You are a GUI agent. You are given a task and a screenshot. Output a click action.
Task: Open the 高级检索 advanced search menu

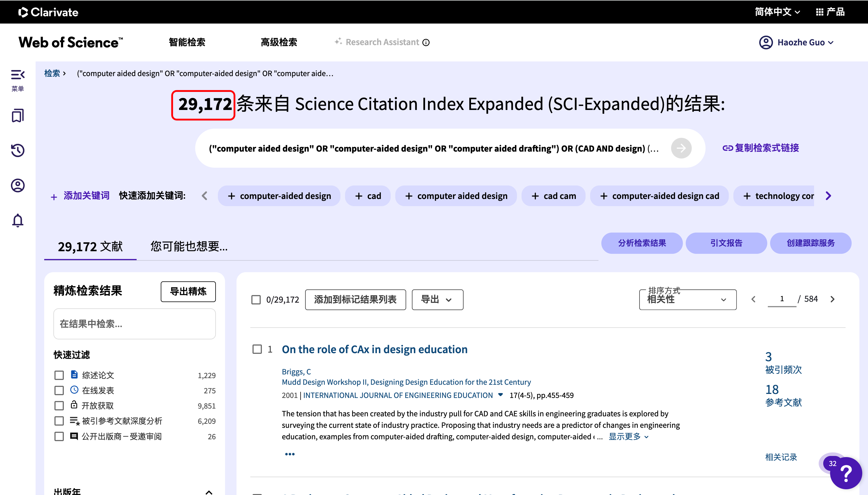pyautogui.click(x=279, y=42)
